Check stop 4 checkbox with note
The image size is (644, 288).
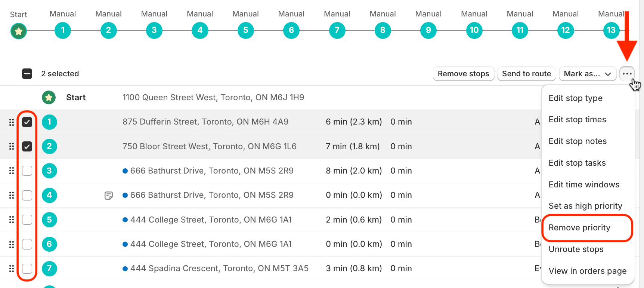[x=27, y=195]
